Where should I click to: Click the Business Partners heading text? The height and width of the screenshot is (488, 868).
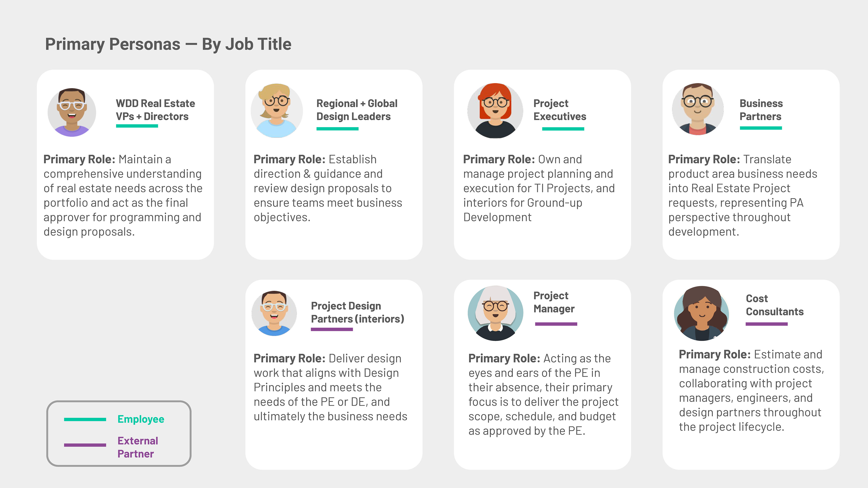761,110
